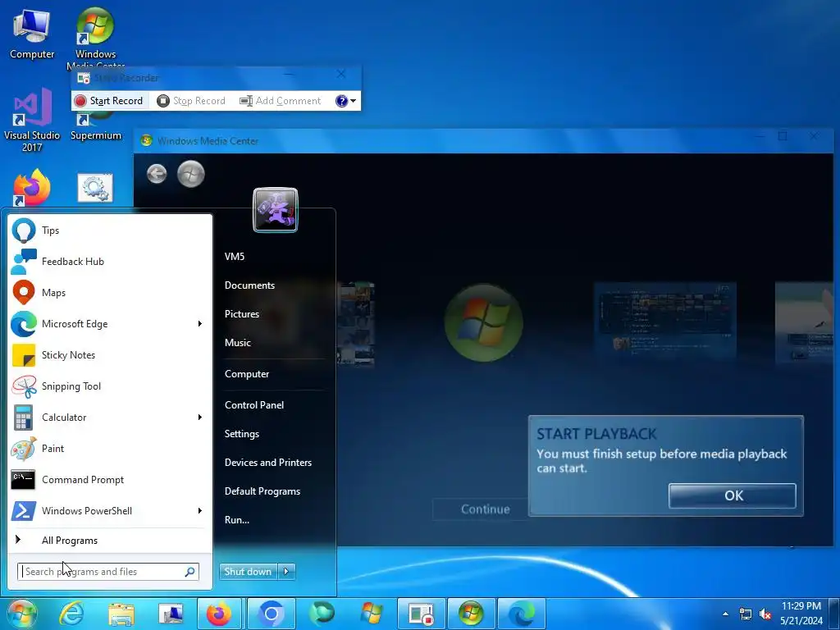
Task: Click the search magnifier icon in Start menu
Action: [189, 572]
